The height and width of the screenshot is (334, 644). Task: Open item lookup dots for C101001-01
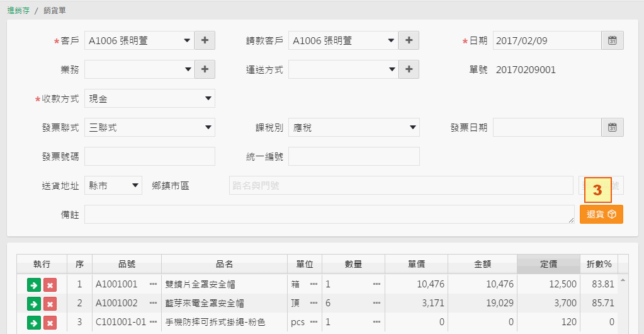point(153,322)
